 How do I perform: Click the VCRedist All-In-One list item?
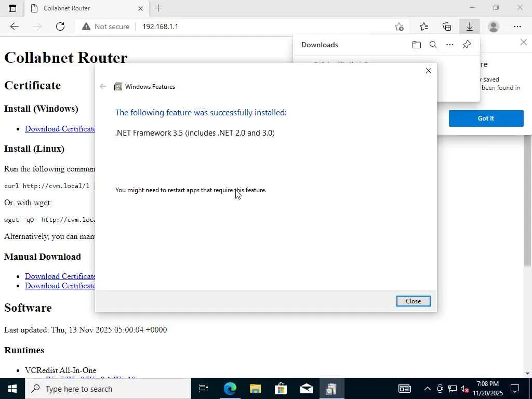[x=60, y=370]
